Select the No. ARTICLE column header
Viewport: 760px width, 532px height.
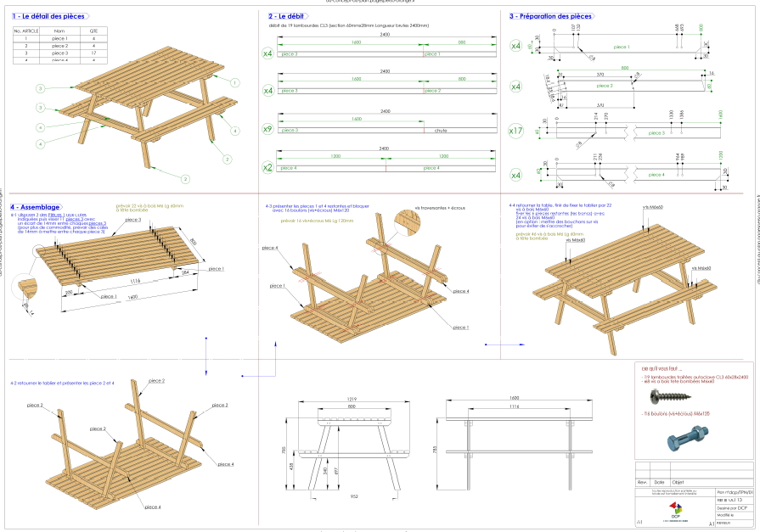point(27,31)
